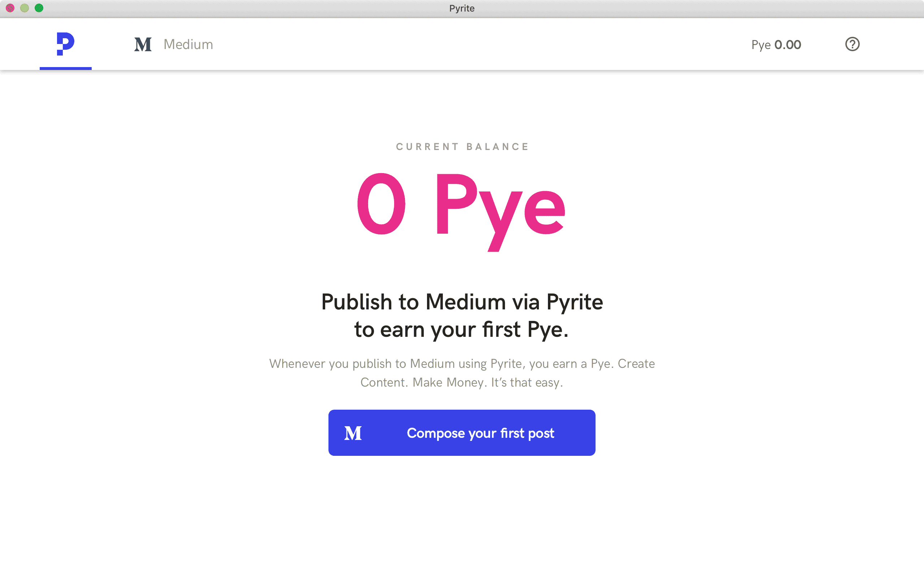Click the blue underline beneath Pyrite logo

[65, 68]
